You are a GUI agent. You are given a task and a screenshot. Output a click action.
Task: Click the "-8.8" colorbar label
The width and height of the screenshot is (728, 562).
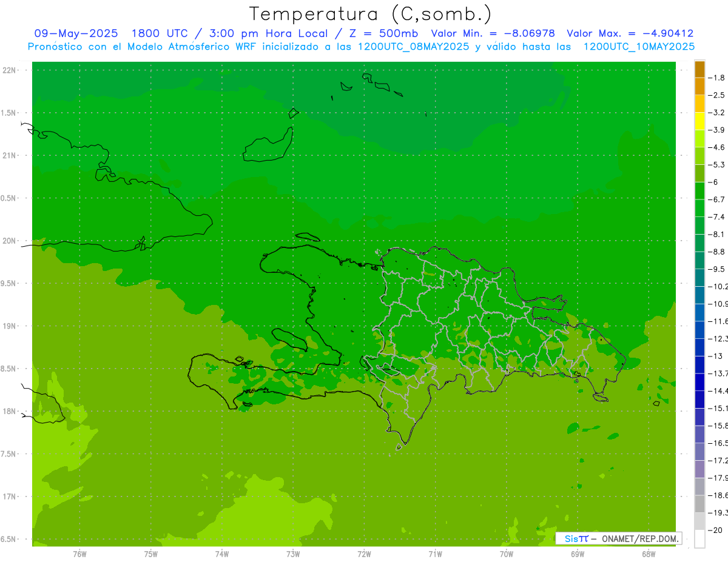[x=716, y=252]
